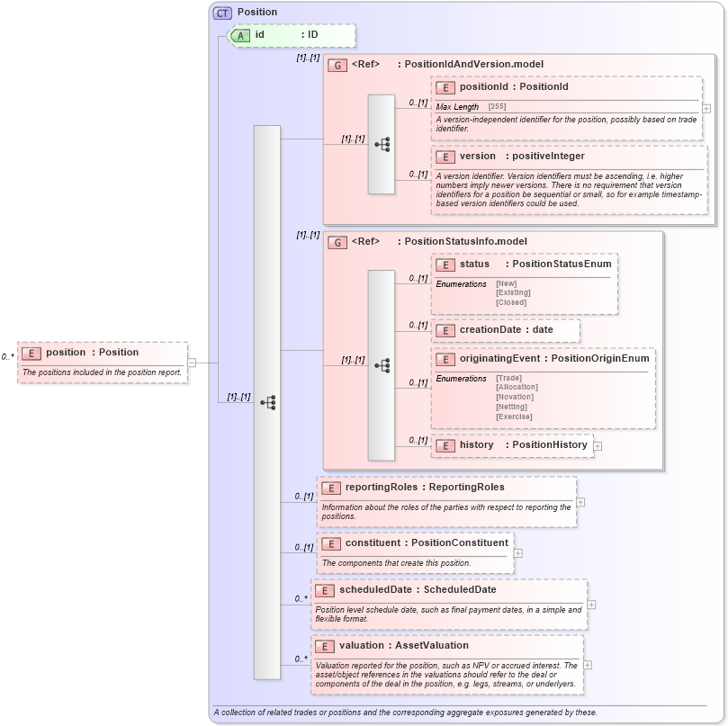Click the E icon next to positionId
This screenshot has width=728, height=726.
(445, 88)
